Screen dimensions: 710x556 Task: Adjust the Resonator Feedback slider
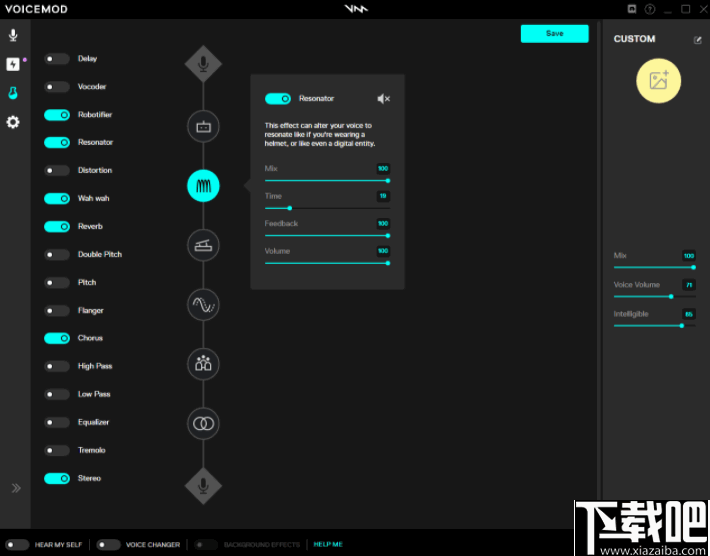[x=327, y=235]
